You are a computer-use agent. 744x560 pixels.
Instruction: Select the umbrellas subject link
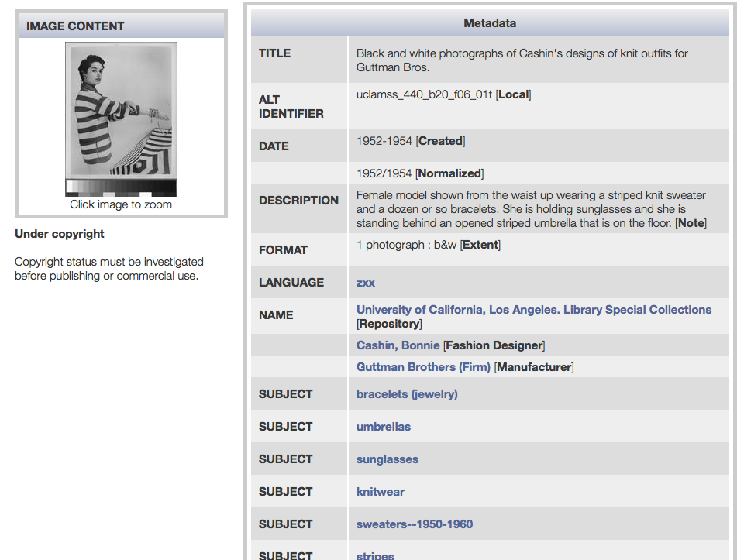coord(384,427)
